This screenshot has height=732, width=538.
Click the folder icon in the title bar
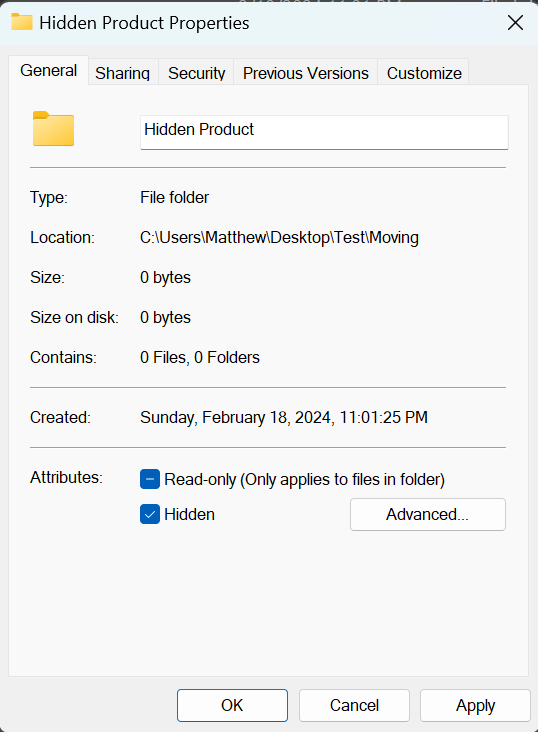click(x=21, y=22)
